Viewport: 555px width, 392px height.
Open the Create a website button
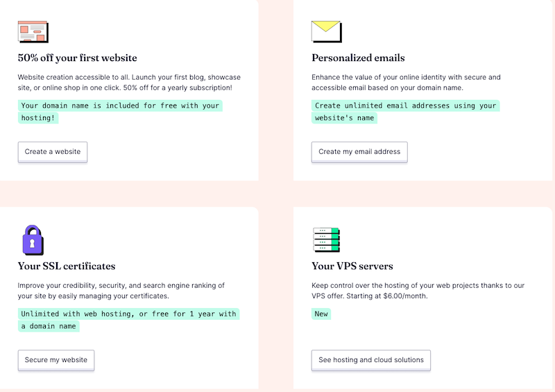tap(53, 152)
